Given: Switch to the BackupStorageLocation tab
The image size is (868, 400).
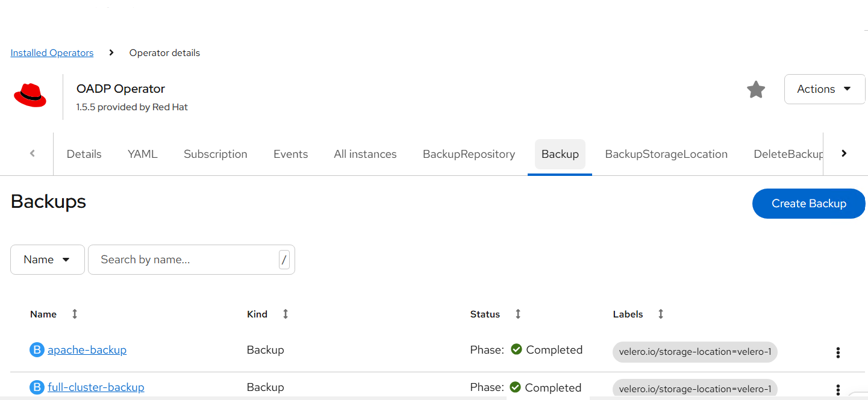Looking at the screenshot, I should pos(666,154).
